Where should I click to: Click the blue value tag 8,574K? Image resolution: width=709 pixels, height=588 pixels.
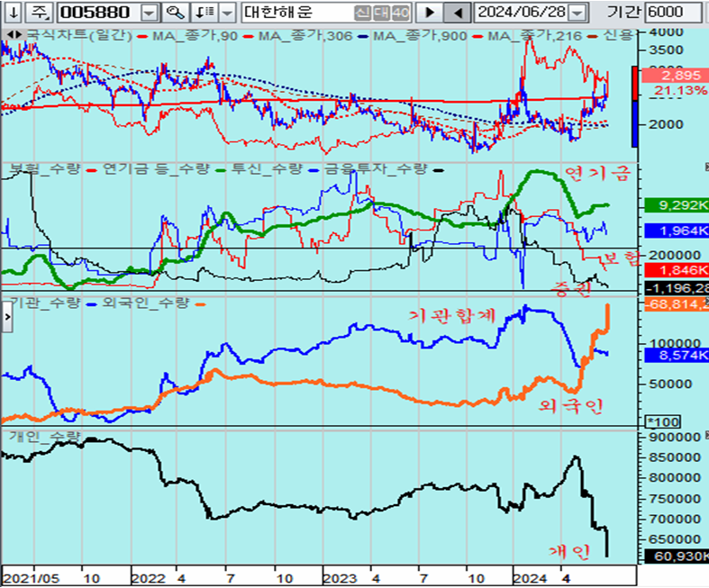[677, 356]
